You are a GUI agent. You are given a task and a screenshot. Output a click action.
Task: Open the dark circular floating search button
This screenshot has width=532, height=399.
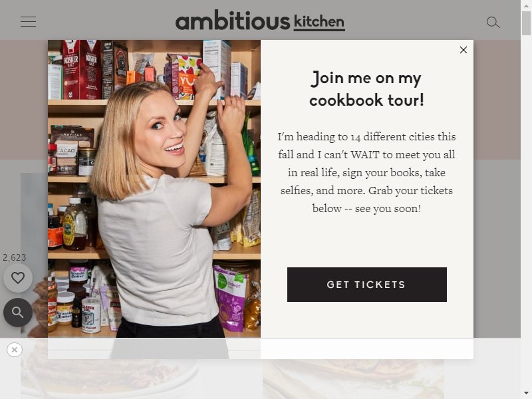[18, 313]
